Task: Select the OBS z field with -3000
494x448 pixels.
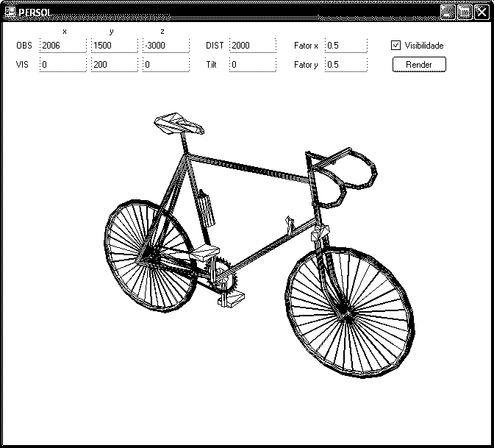Action: tap(166, 46)
